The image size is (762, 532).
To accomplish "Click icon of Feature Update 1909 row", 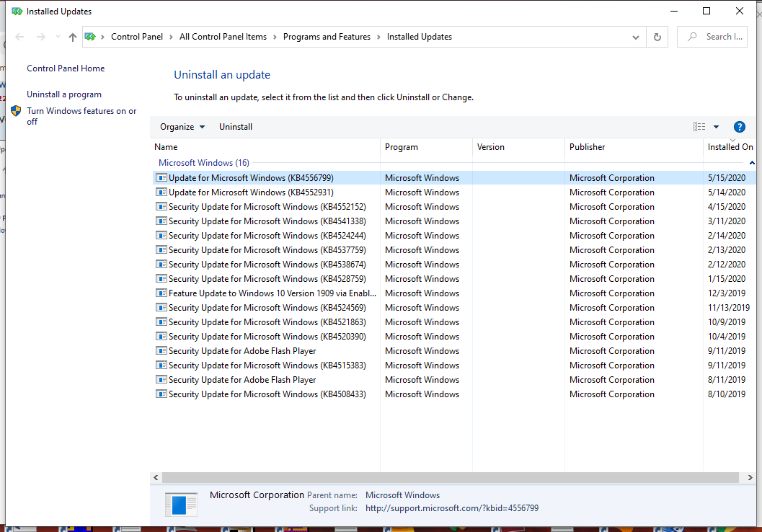I will [161, 293].
